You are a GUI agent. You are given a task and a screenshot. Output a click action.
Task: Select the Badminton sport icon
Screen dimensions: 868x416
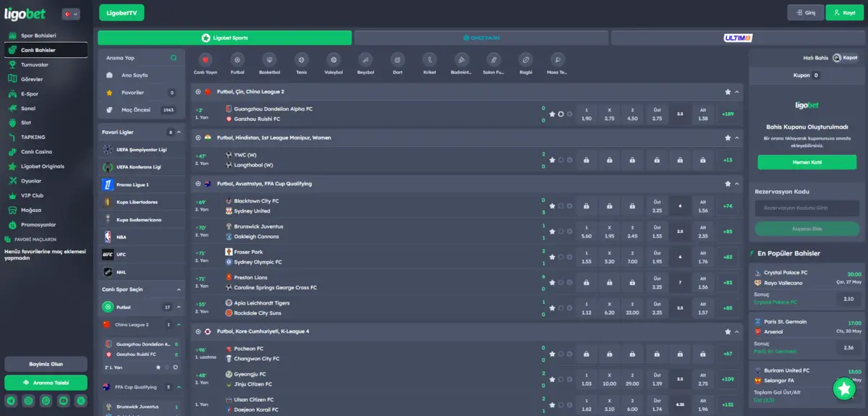click(461, 60)
